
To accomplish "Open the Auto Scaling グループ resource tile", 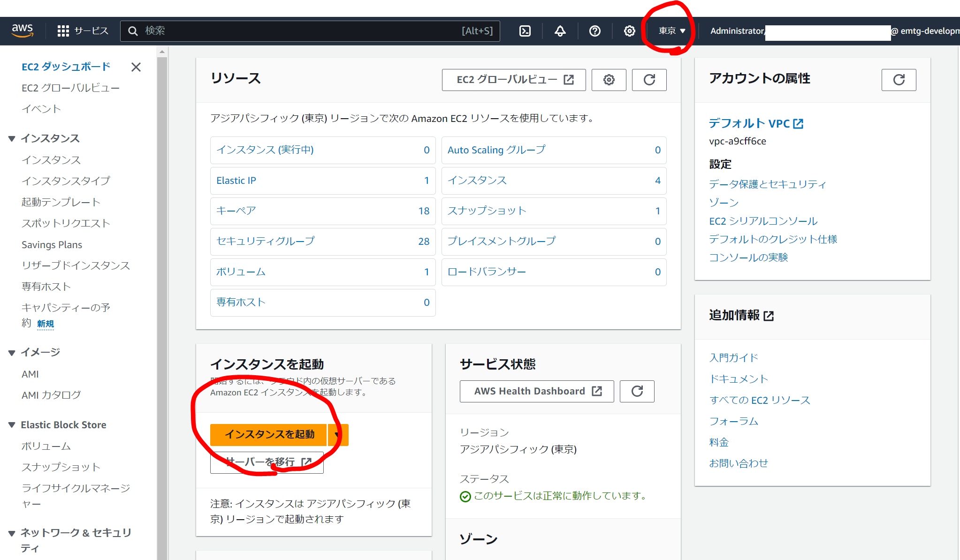I will point(554,150).
